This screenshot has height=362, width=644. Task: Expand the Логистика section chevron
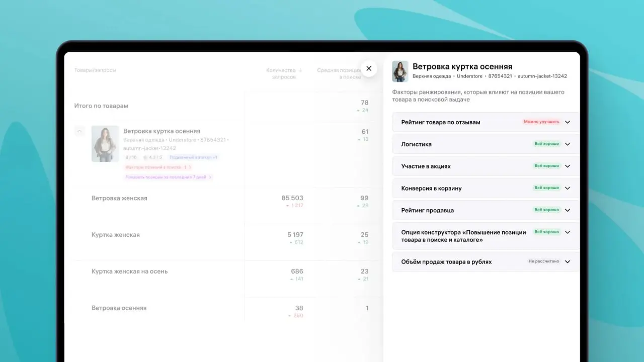tap(568, 144)
